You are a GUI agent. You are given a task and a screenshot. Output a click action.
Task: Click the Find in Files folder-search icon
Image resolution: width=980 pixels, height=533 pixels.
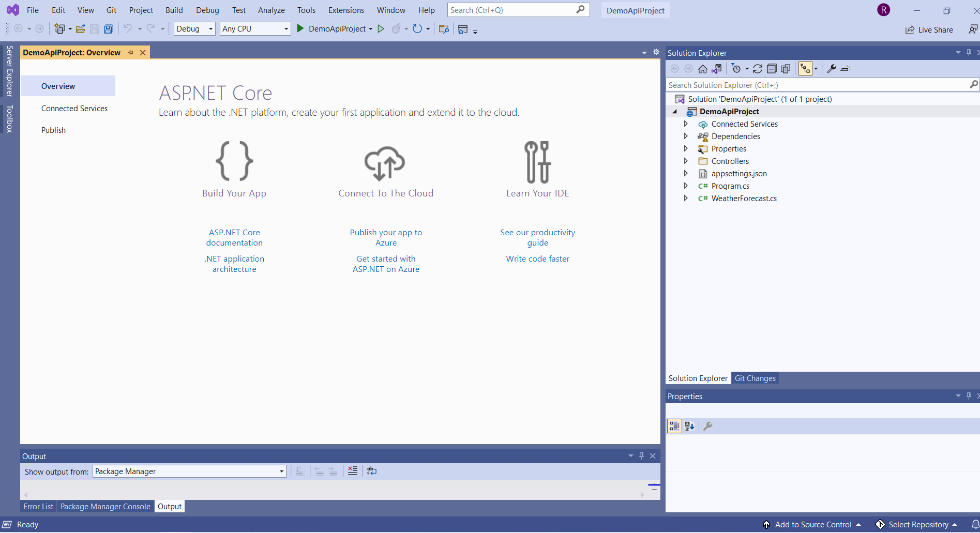click(444, 29)
